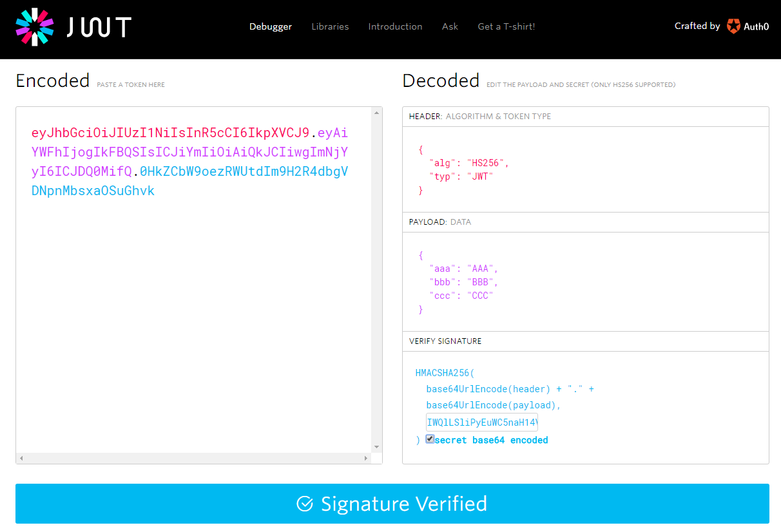Click the JWT pinwheel logo icon

pyautogui.click(x=35, y=27)
